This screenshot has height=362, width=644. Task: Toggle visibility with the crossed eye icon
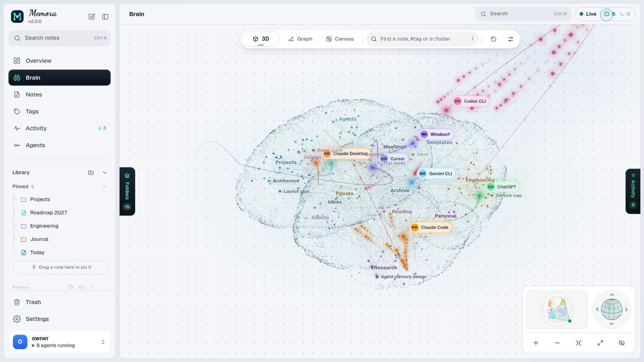pos(621,343)
